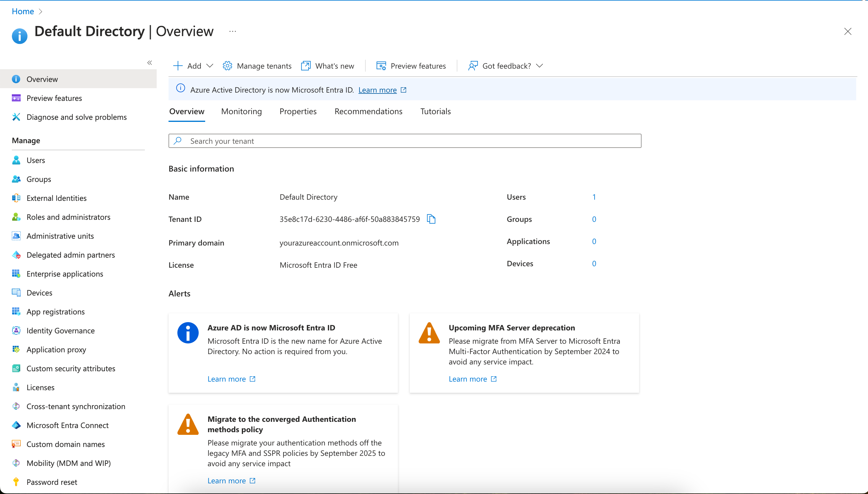Image resolution: width=868 pixels, height=494 pixels.
Task: Go to Home in the breadcrumb
Action: tap(23, 11)
